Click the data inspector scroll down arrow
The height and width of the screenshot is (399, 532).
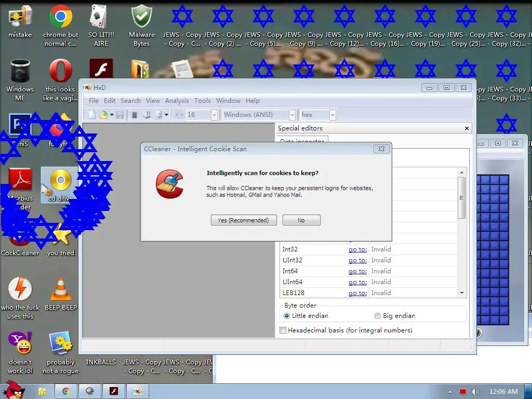(x=462, y=293)
